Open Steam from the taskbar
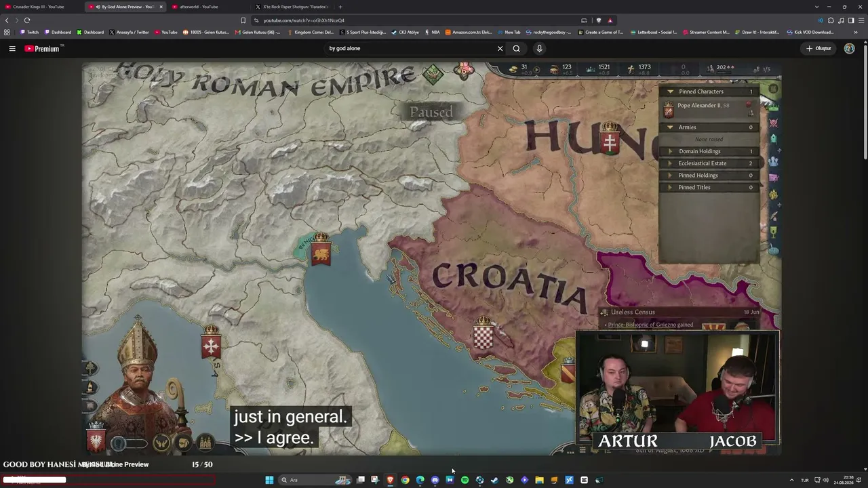The height and width of the screenshot is (488, 868). (494, 480)
